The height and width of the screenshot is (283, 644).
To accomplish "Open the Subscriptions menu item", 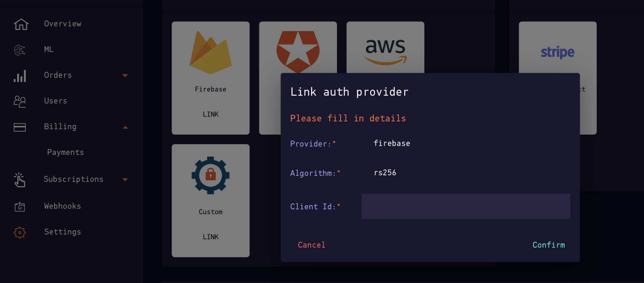I will 73,179.
